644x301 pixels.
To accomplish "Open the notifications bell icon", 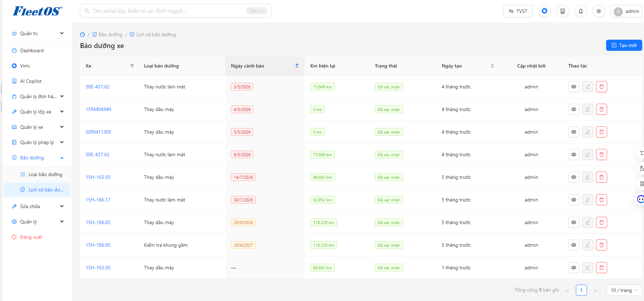I will tap(580, 11).
